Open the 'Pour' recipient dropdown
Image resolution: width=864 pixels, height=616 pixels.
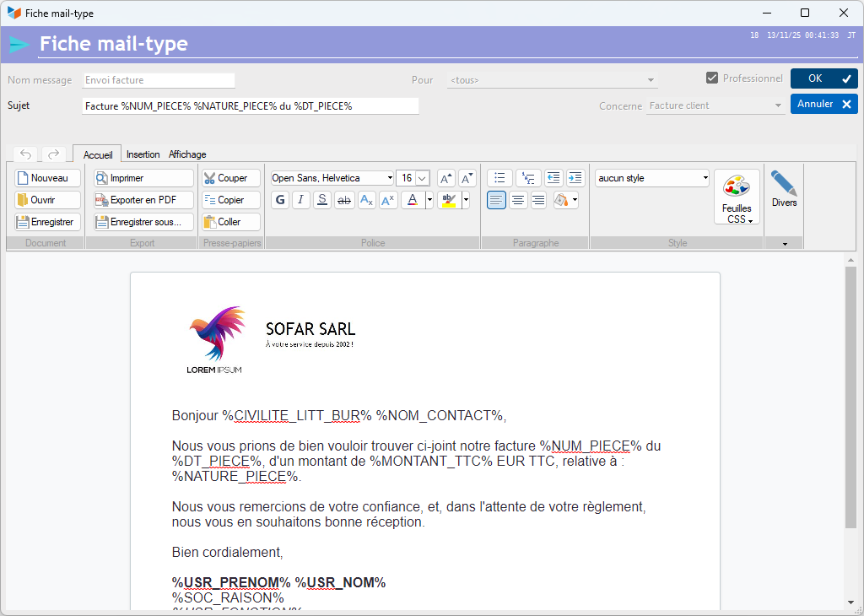pyautogui.click(x=651, y=80)
